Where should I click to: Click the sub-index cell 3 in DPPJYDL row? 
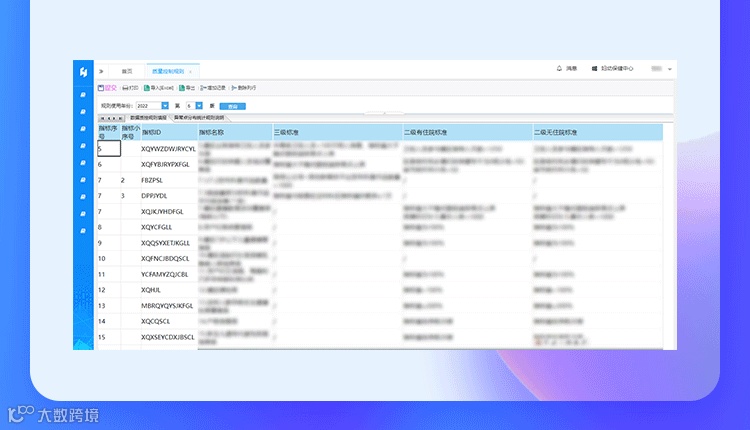click(x=131, y=196)
